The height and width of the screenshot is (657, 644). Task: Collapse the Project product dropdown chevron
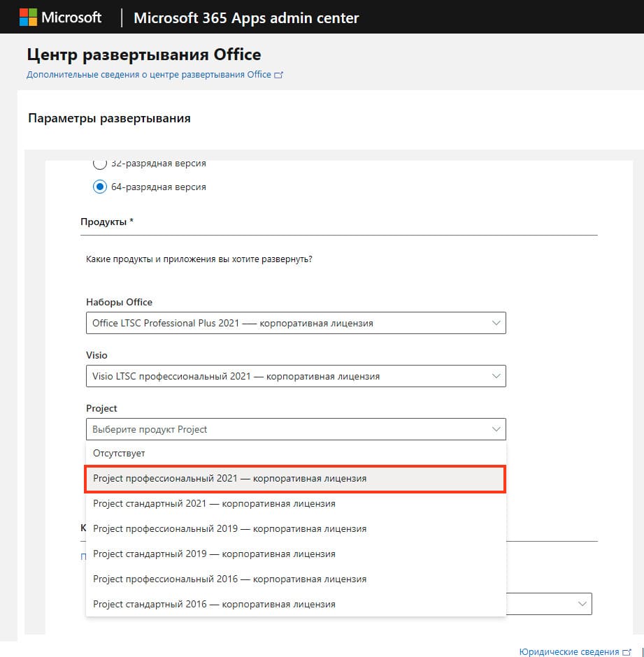(x=496, y=429)
